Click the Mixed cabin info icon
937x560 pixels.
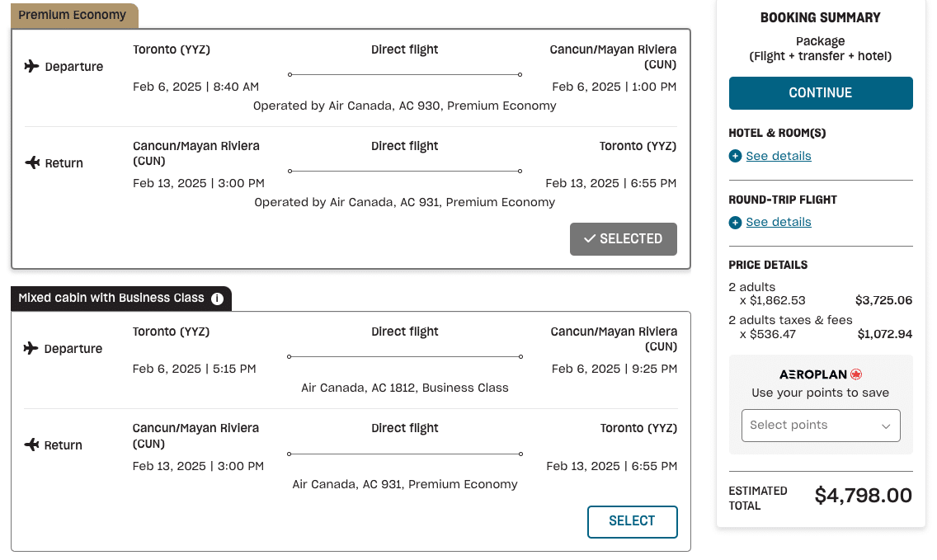tap(217, 299)
